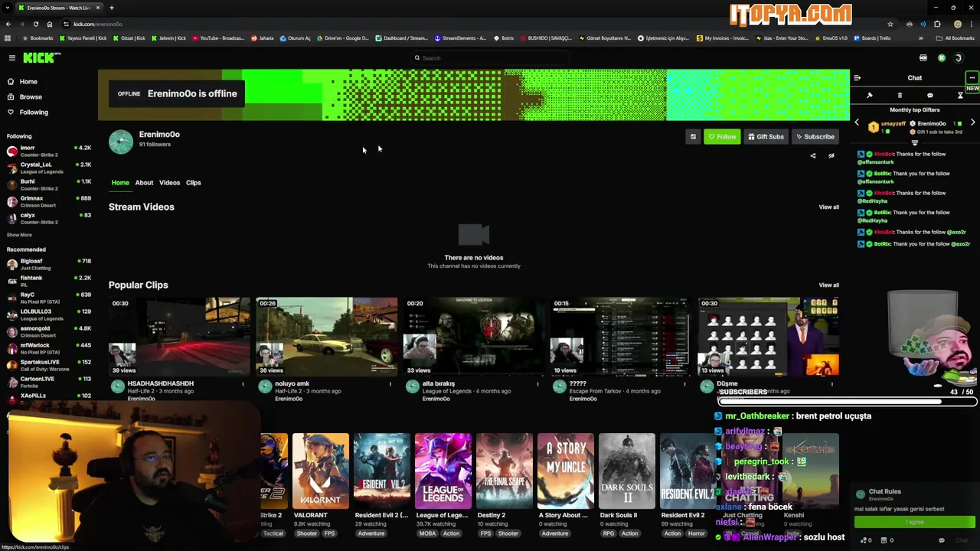Open the Crystal_LoL channel in Following
The image size is (980, 551).
click(x=47, y=168)
